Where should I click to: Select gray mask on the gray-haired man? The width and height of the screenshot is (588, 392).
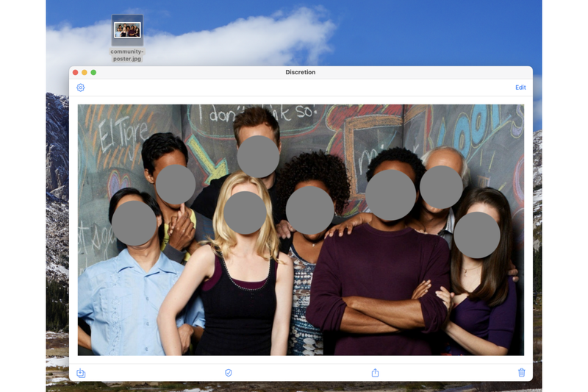coord(441,187)
